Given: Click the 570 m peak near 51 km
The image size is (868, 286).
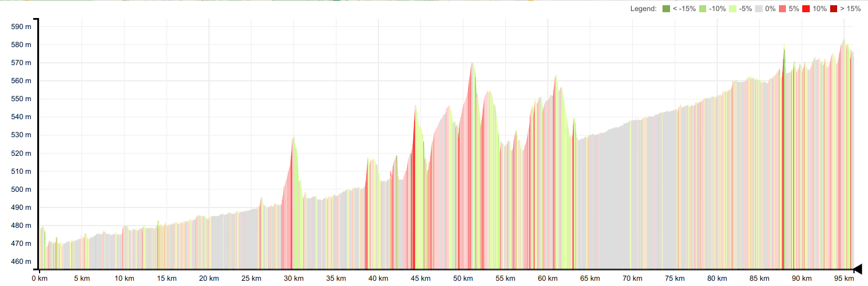Looking at the screenshot, I should [472, 64].
